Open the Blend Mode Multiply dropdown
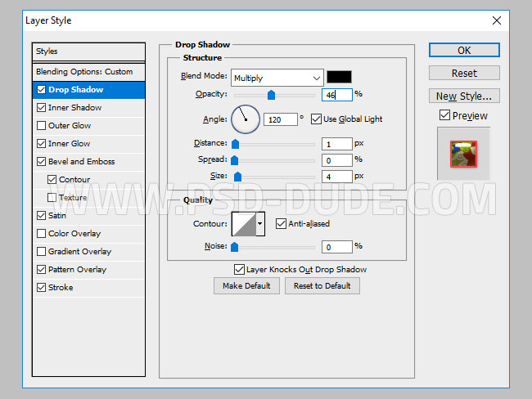The height and width of the screenshot is (399, 532). [x=277, y=78]
